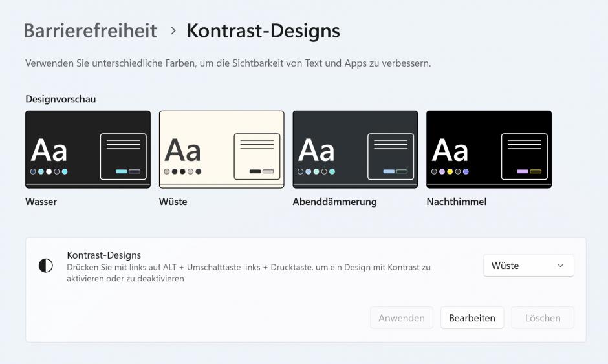Click the mini window icon in Wüste preview
Image resolution: width=608 pixels, height=364 pixels.
click(x=257, y=156)
